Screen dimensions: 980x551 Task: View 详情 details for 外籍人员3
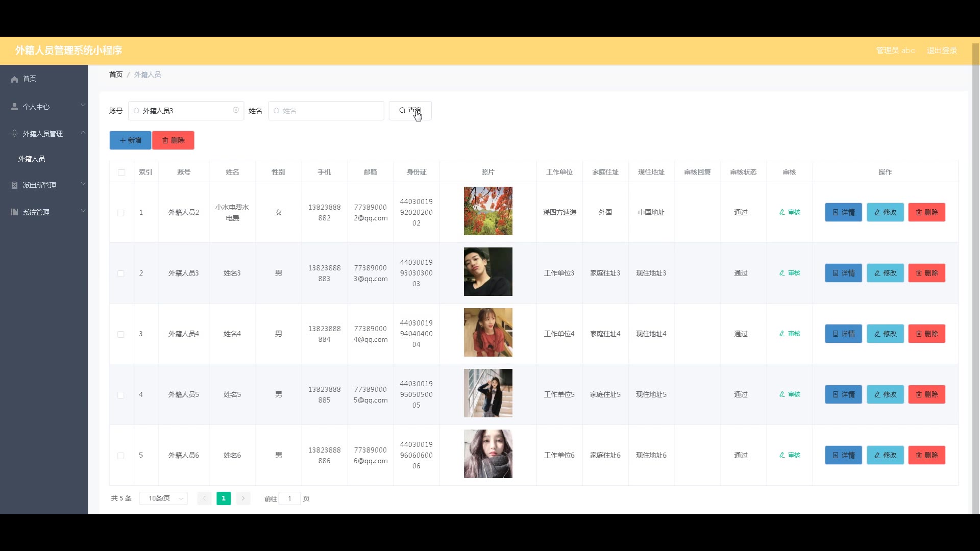(x=843, y=273)
